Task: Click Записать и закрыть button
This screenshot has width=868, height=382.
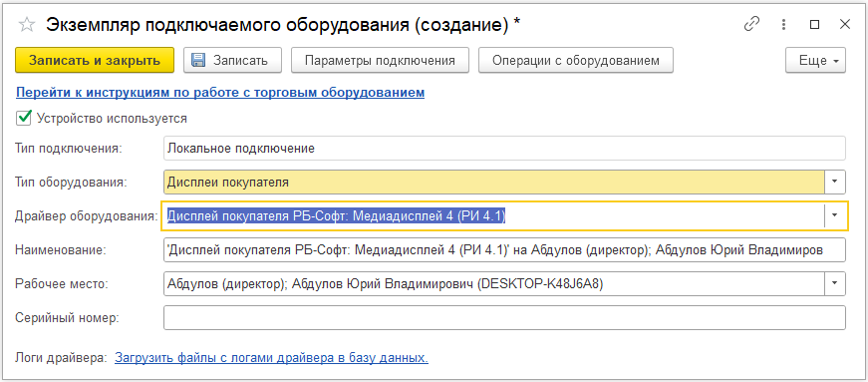Action: [x=95, y=61]
